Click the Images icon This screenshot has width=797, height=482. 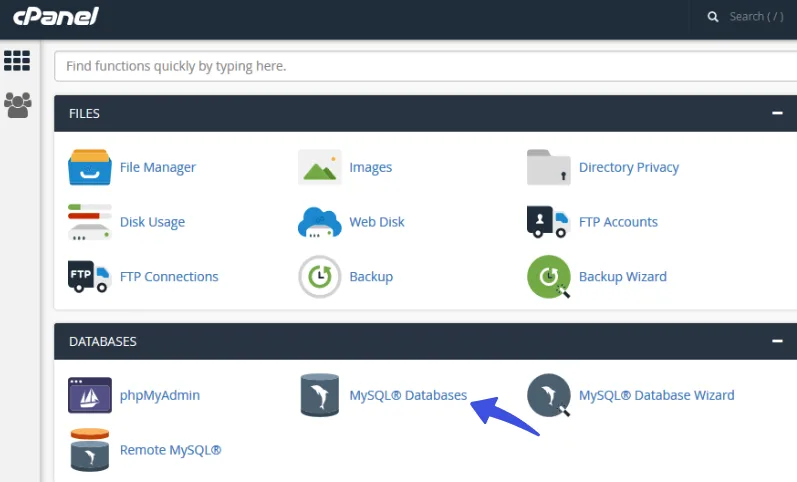(319, 167)
